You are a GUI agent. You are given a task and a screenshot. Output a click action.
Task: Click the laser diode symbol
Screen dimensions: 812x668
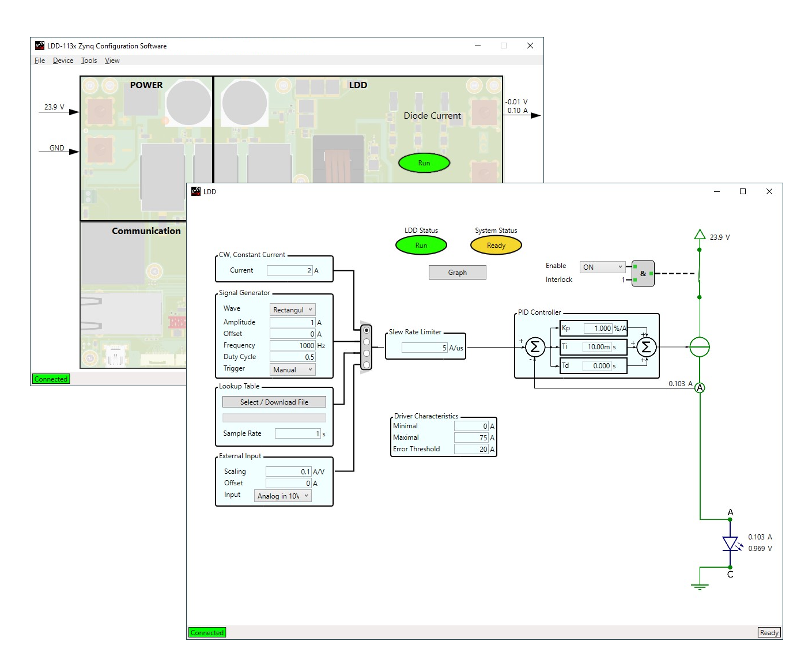click(x=731, y=544)
